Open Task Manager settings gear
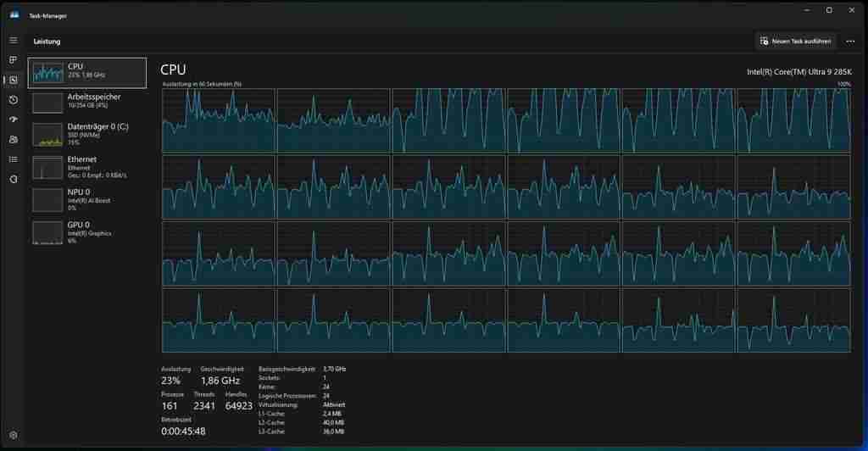 point(14,436)
